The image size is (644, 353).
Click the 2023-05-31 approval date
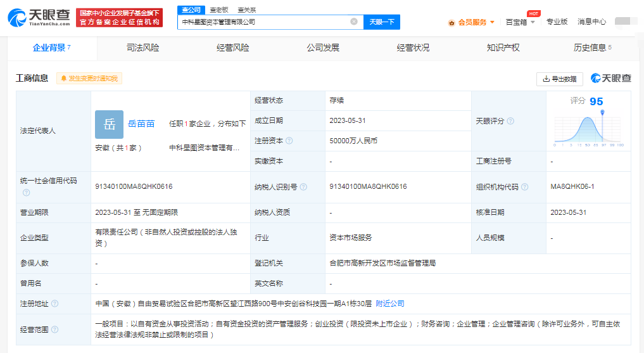[x=569, y=212]
